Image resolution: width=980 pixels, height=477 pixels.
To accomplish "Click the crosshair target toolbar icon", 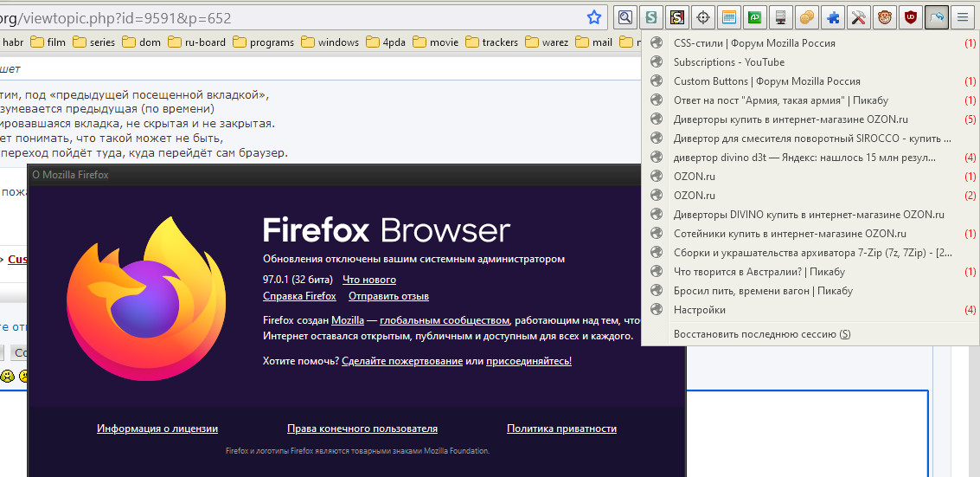I will tap(702, 17).
